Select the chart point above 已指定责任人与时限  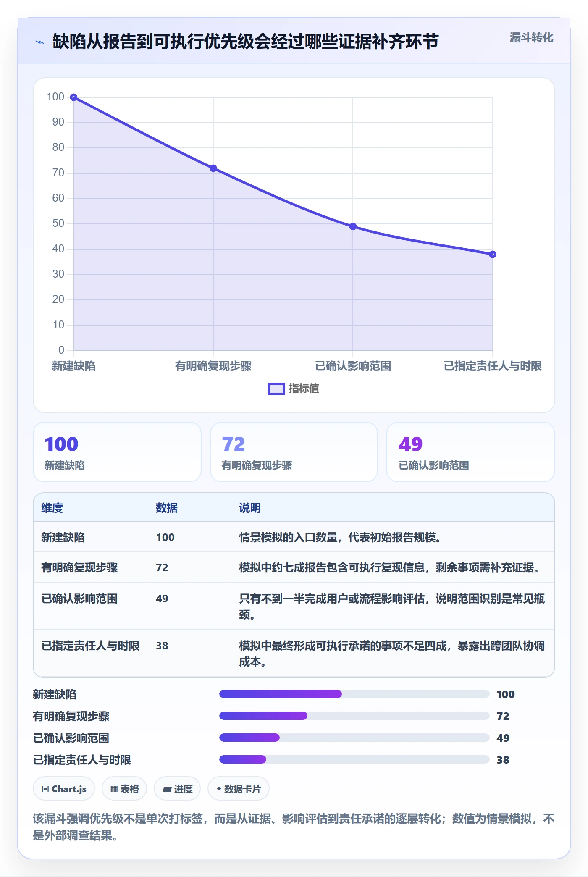[493, 254]
